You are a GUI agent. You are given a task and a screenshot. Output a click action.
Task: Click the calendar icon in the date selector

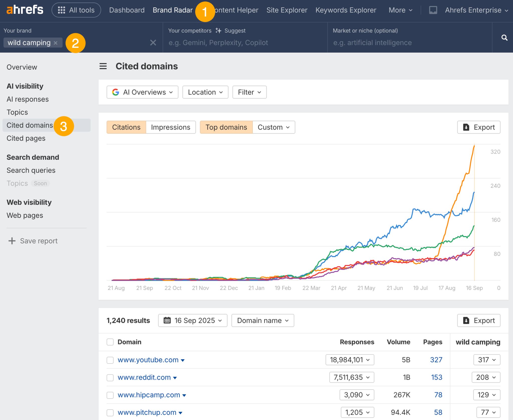click(167, 320)
